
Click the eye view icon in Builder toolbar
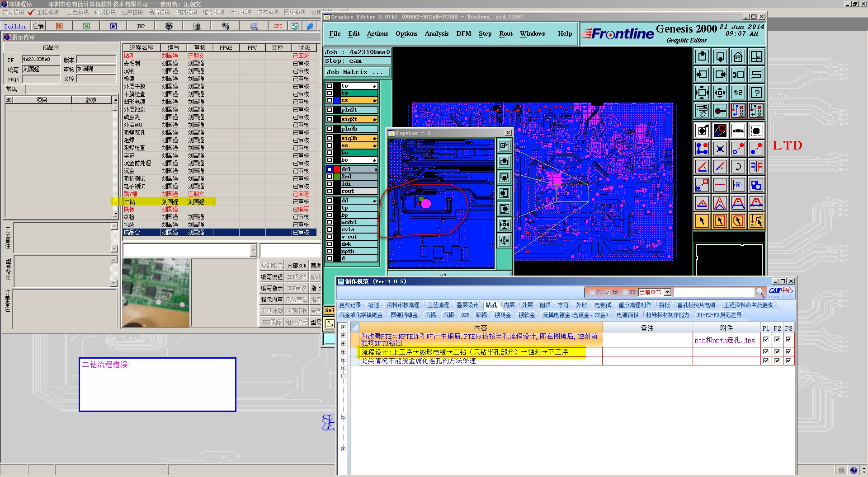pyautogui.click(x=169, y=26)
